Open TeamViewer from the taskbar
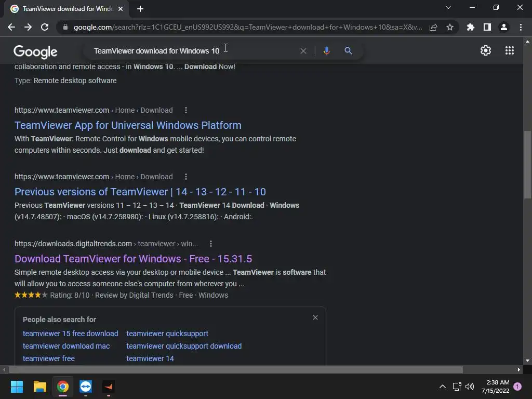Viewport: 532px width, 399px height. pyautogui.click(x=86, y=387)
